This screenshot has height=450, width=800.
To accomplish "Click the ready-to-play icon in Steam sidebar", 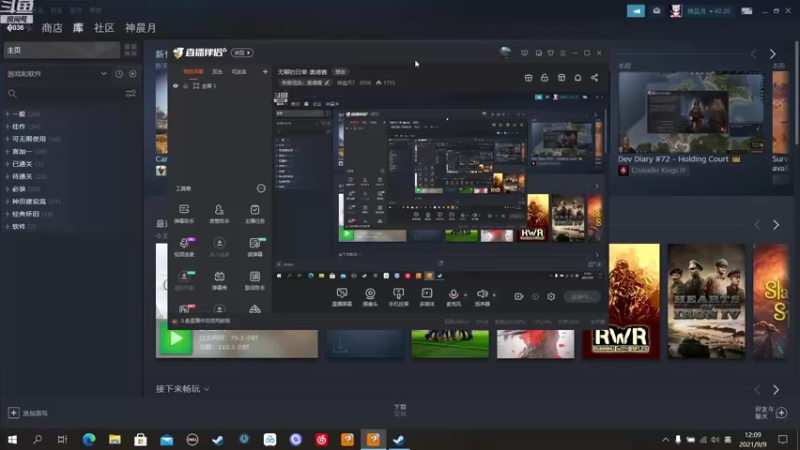I will tap(133, 74).
